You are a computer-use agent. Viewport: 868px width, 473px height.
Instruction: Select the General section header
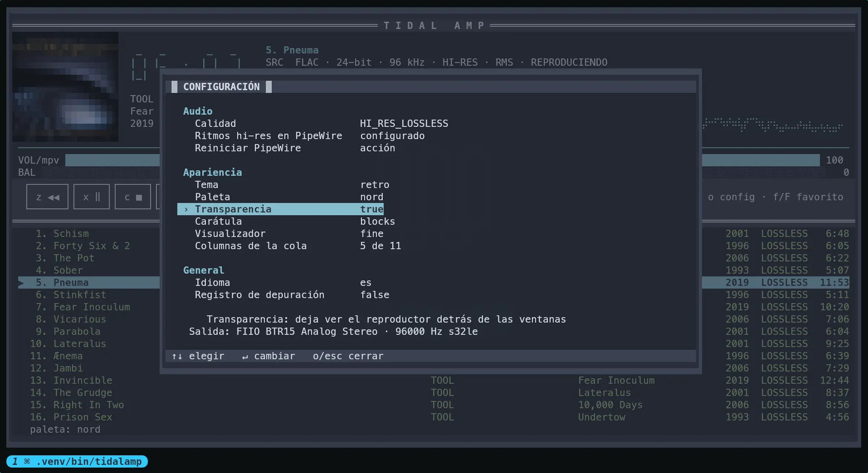[x=204, y=270]
